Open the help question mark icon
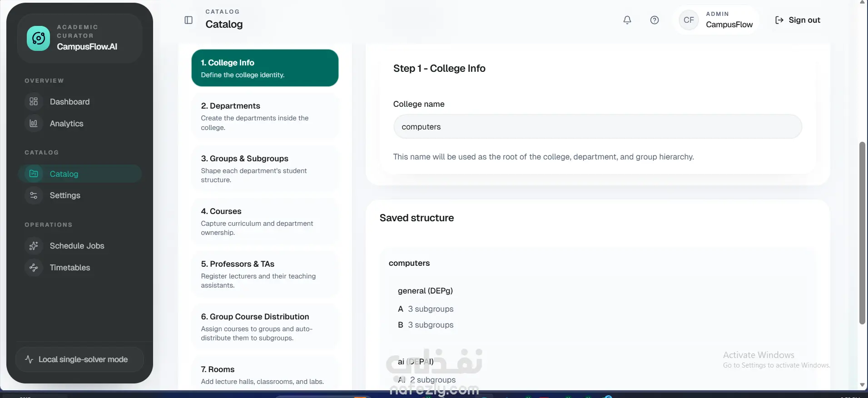The width and height of the screenshot is (868, 398). tap(655, 20)
